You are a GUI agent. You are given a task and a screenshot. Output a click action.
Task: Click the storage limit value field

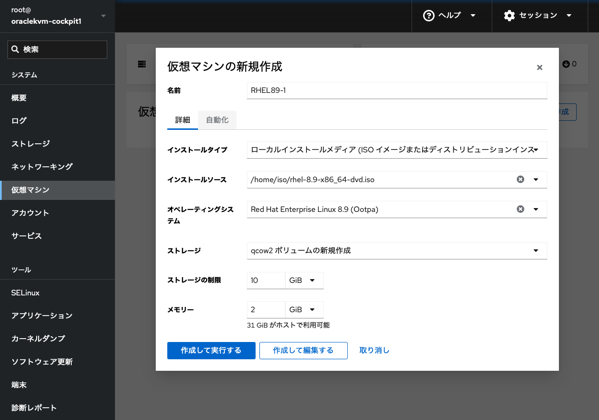pyautogui.click(x=266, y=281)
